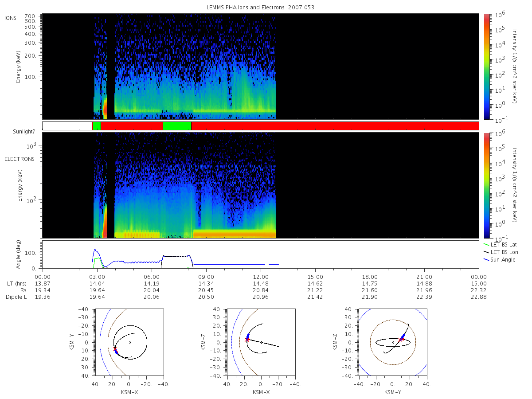Click the Dipole L value 20.50

[x=206, y=297]
